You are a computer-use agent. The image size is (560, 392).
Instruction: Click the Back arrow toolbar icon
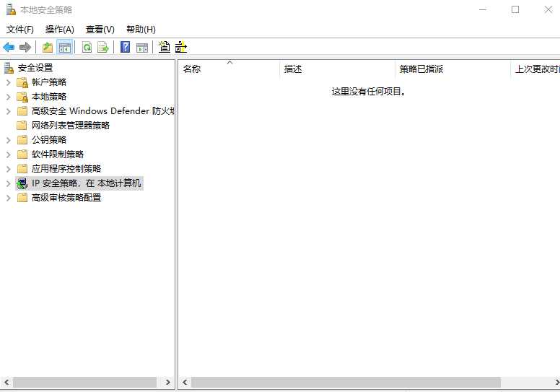[x=9, y=47]
